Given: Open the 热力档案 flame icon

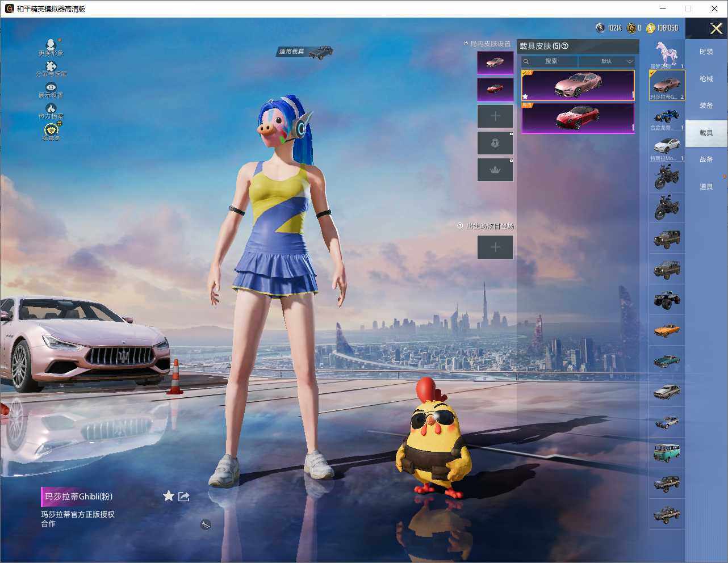Looking at the screenshot, I should pos(51,111).
